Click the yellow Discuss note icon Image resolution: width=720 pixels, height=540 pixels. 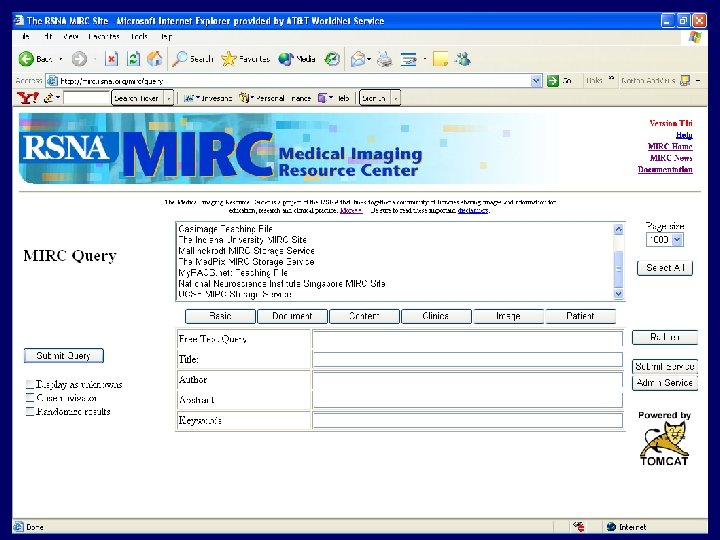coord(440,59)
